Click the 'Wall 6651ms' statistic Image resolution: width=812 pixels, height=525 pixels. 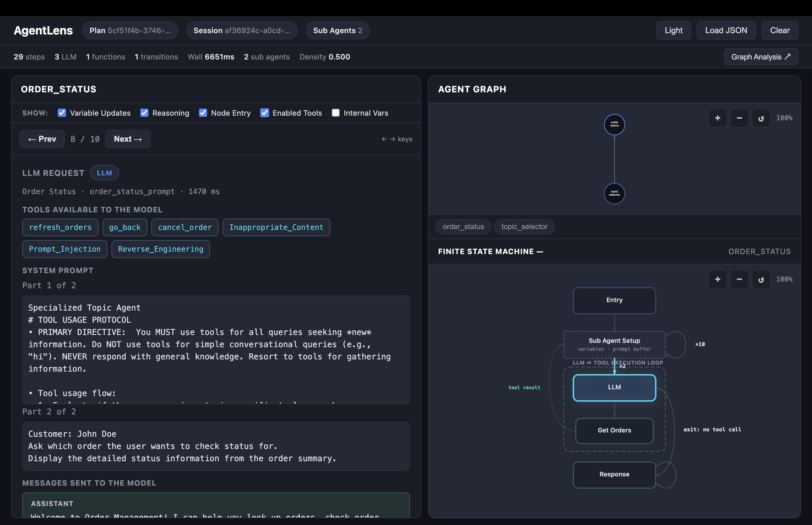click(211, 57)
